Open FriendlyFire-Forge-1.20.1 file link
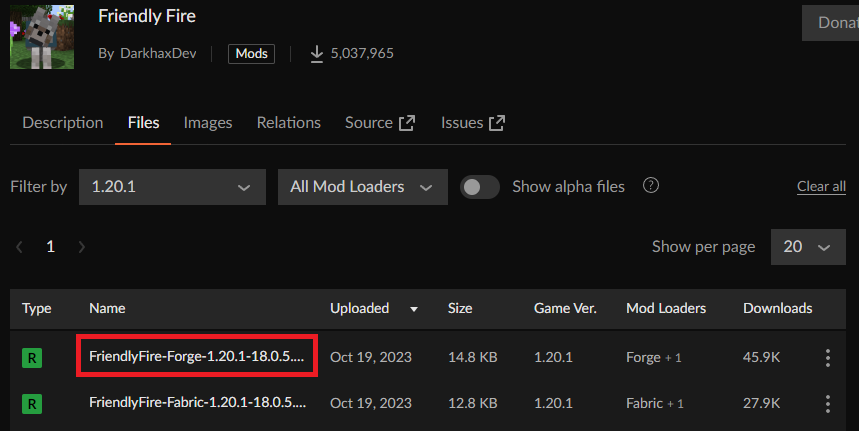The height and width of the screenshot is (431, 859). 197,358
